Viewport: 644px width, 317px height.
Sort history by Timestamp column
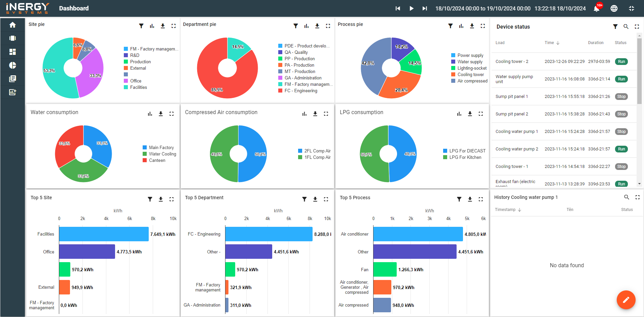pyautogui.click(x=508, y=210)
